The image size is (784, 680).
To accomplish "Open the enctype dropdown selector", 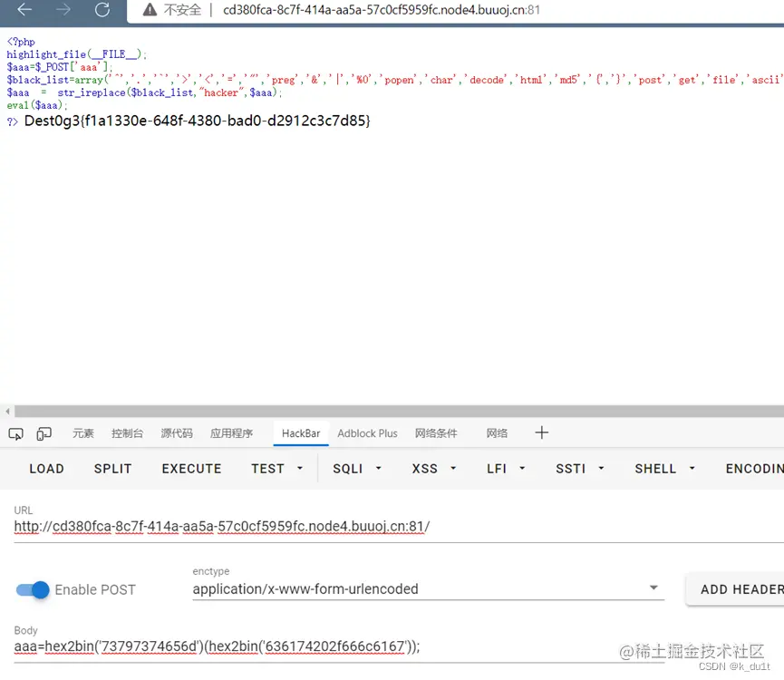I will 428,589.
